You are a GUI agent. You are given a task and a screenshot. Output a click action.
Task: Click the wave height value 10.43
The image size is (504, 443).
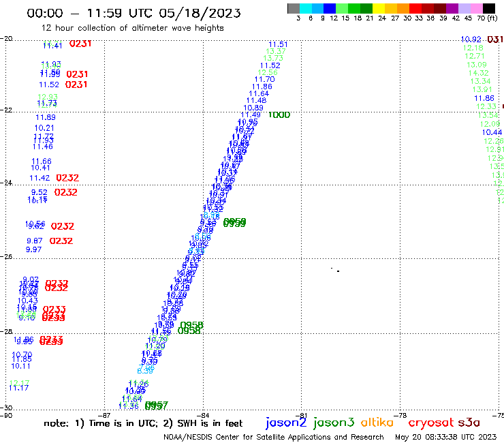tap(28, 301)
